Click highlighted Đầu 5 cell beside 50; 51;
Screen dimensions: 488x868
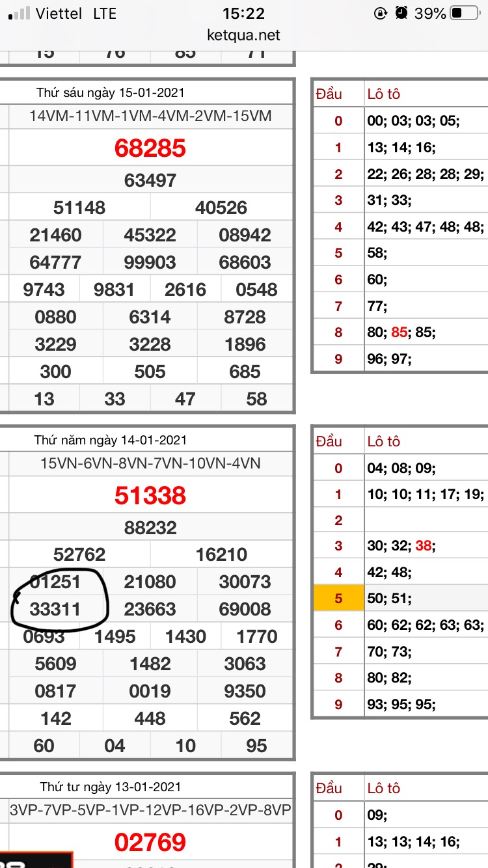[x=338, y=599]
